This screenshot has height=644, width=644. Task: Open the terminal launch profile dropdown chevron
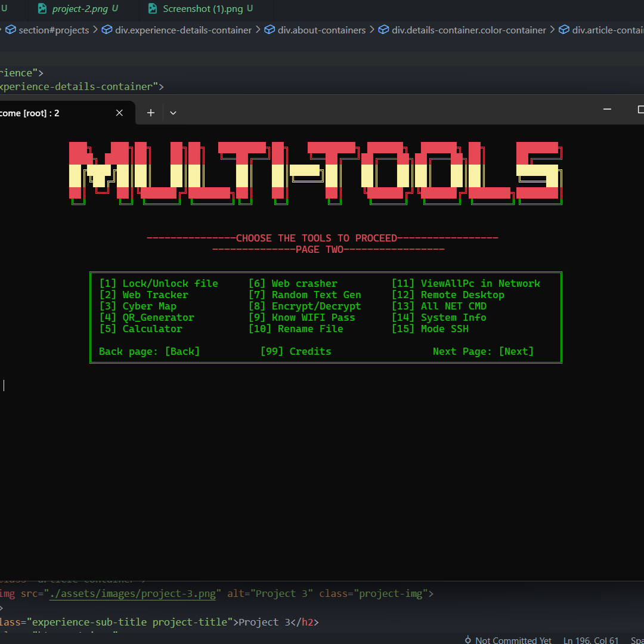tap(173, 113)
